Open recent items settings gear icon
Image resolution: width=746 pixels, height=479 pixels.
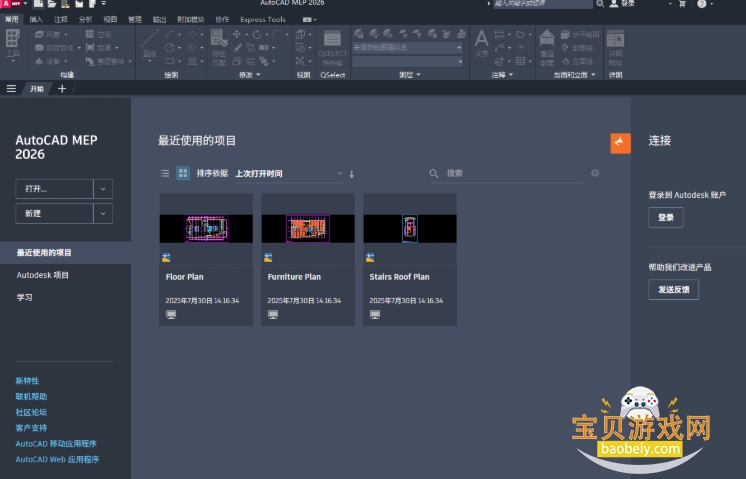click(595, 173)
